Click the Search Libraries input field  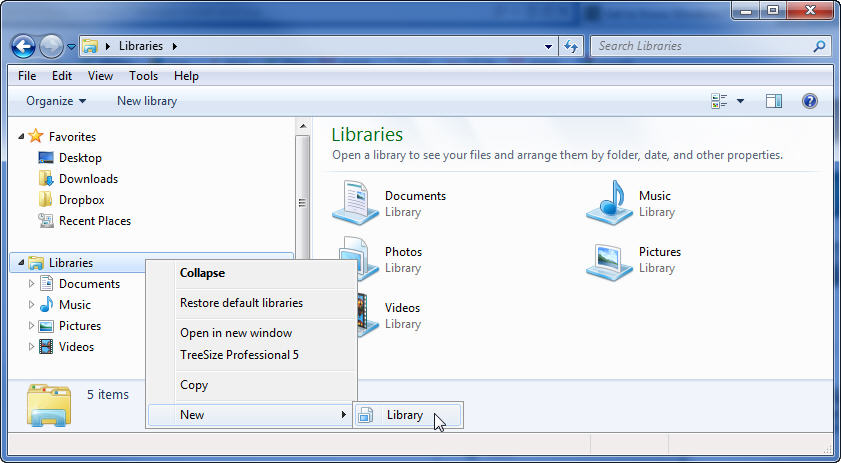tap(700, 46)
